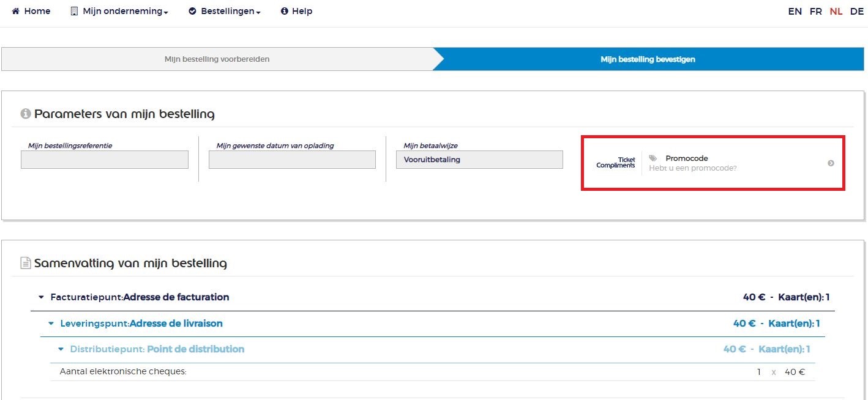Collapse the Facturatiepunt section
This screenshot has width=868, height=400.
click(x=41, y=297)
